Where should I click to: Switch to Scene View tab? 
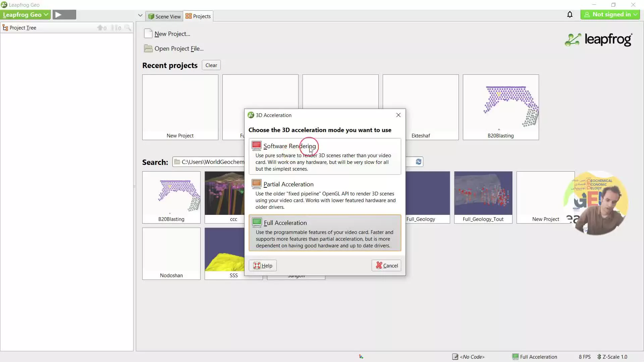click(x=165, y=16)
